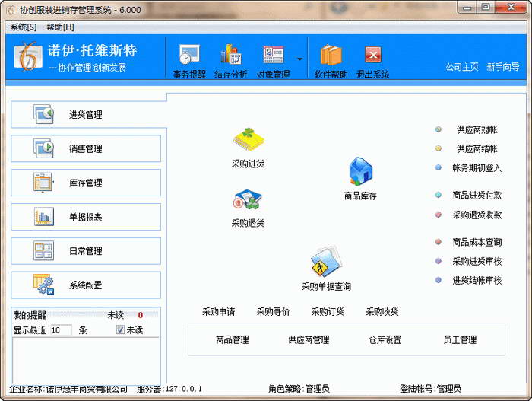Image resolution: width=532 pixels, height=401 pixels.
Task: Click the 服务器:127.0.0.1 status text
Action: pyautogui.click(x=169, y=389)
